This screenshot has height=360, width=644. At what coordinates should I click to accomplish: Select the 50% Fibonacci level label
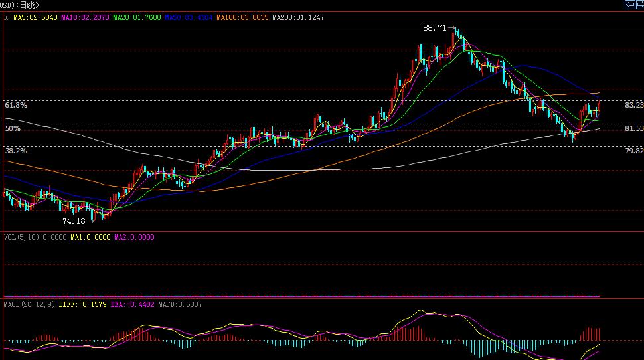[13, 128]
